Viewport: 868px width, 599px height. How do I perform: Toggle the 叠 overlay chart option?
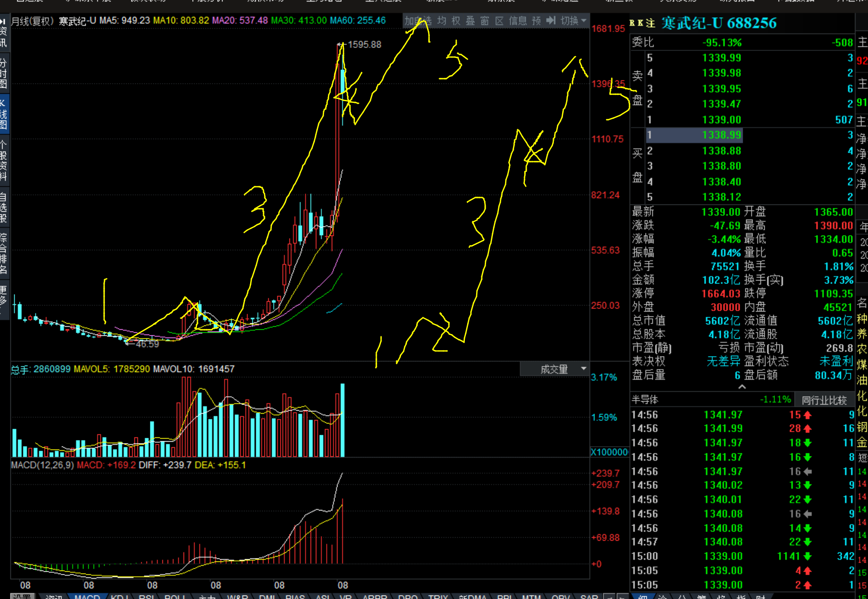click(x=470, y=21)
